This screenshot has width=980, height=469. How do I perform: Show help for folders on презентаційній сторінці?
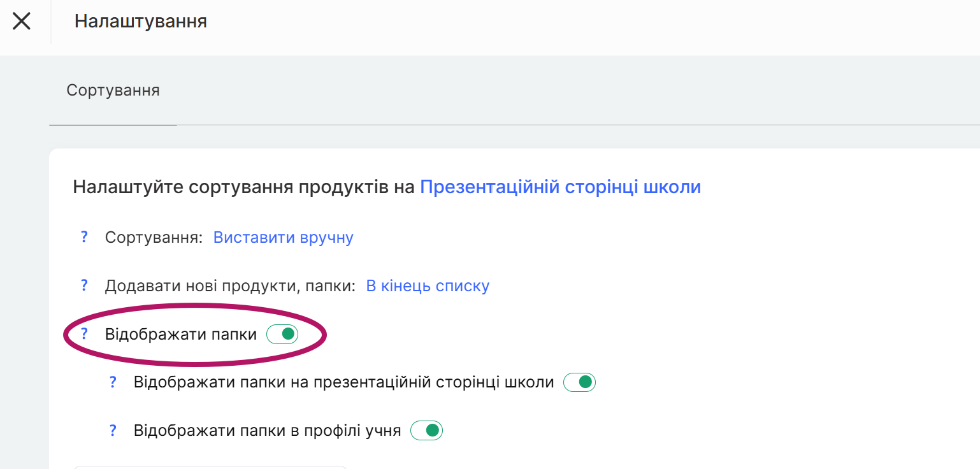[x=113, y=382]
